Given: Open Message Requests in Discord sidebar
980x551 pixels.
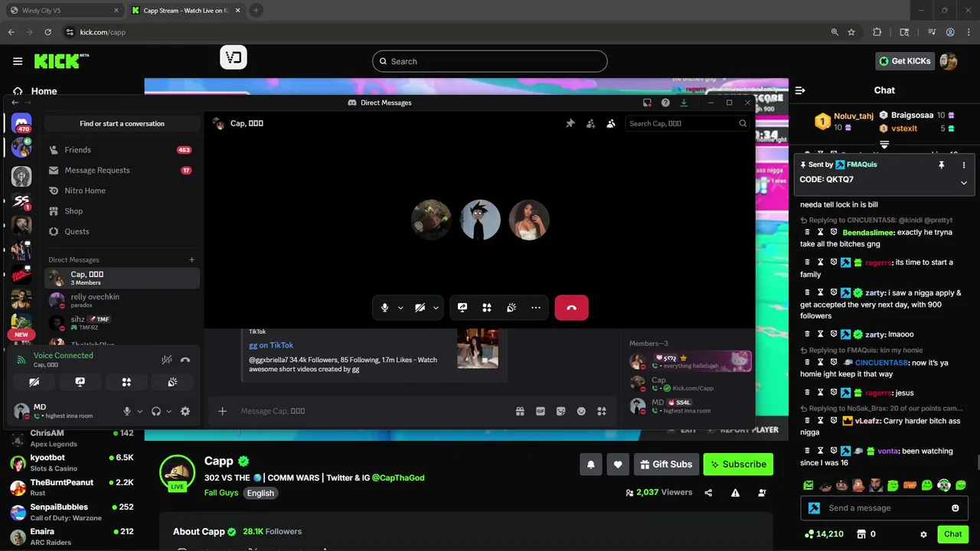Looking at the screenshot, I should point(122,170).
